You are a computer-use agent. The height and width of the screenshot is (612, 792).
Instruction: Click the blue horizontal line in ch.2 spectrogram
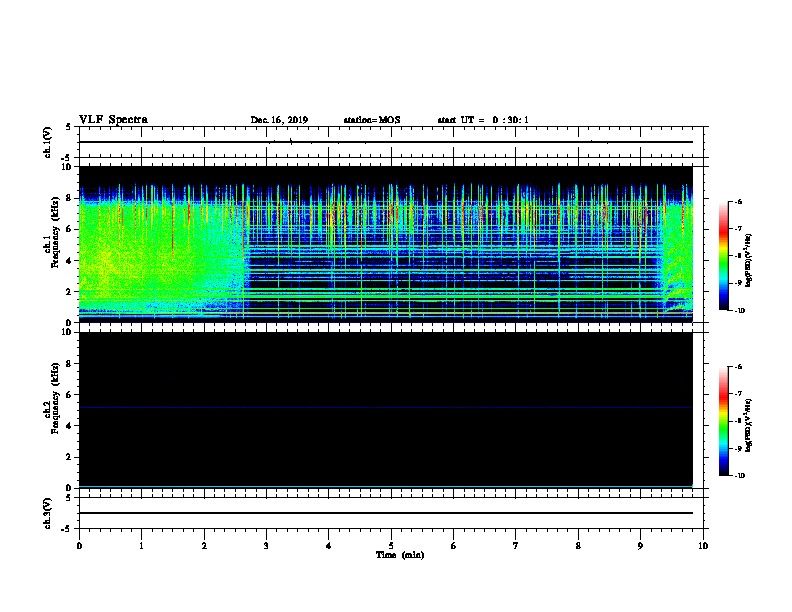(386, 407)
